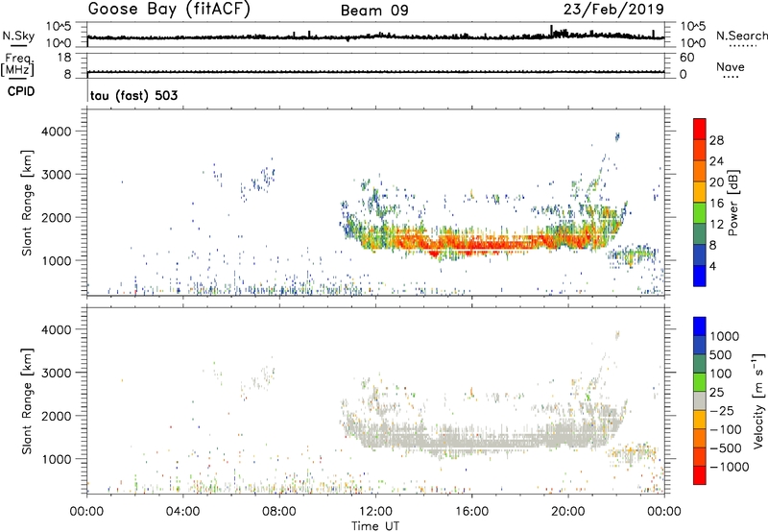The width and height of the screenshot is (768, 532).
Task: Click the "N.Search" legend label
Action: point(741,36)
